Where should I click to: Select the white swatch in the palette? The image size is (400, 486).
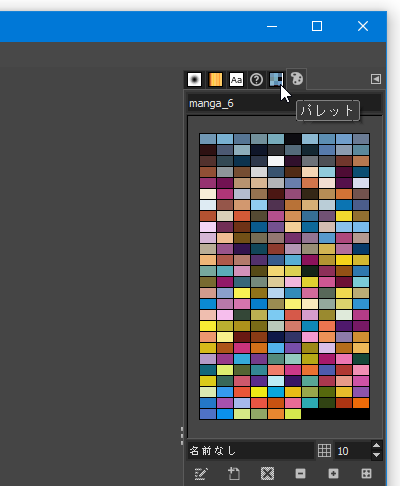276,161
